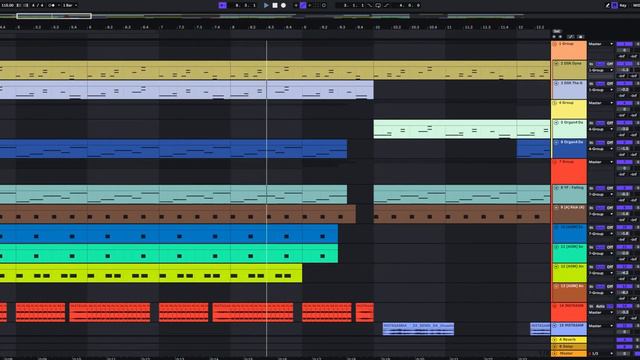The width and height of the screenshot is (640, 360).
Task: Deactivate the 1 Group track activator
Action: coord(624,44)
